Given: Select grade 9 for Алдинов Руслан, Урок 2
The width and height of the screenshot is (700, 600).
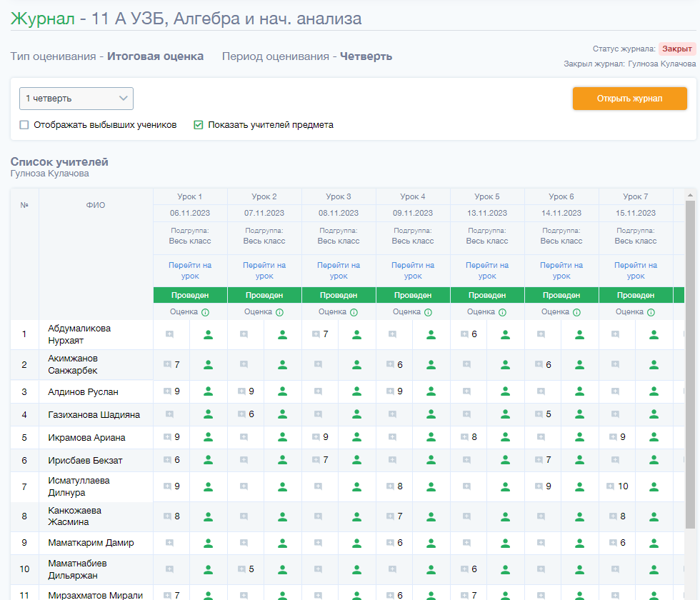Looking at the screenshot, I should click(x=251, y=391).
